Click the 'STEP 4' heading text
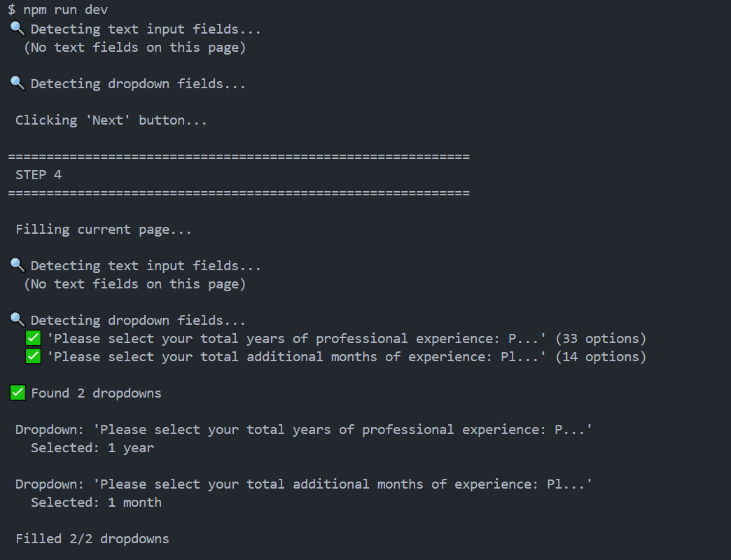 coord(39,175)
